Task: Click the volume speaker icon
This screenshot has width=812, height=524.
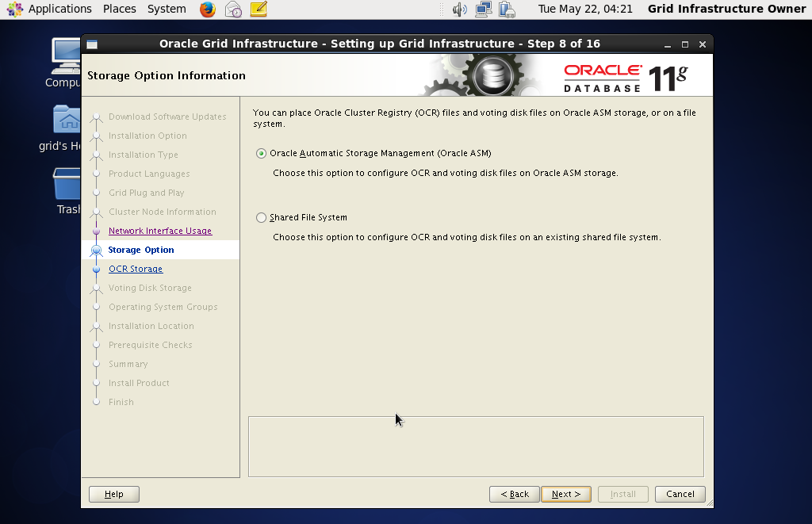Action: tap(459, 10)
